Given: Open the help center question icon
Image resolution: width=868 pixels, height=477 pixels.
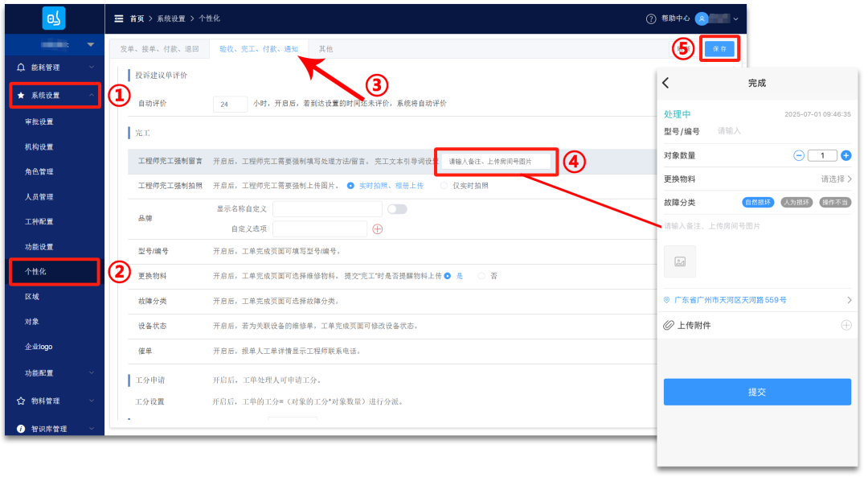Looking at the screenshot, I should tap(651, 19).
